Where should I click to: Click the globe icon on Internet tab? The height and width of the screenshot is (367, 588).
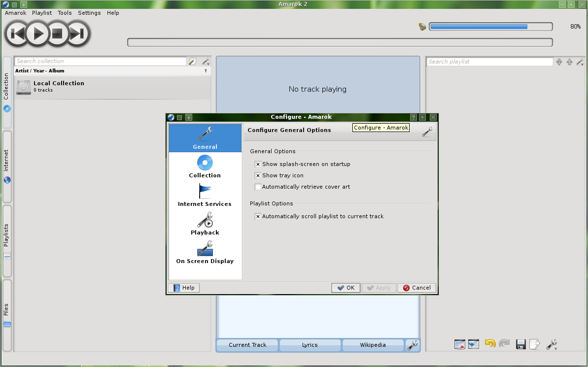(7, 180)
